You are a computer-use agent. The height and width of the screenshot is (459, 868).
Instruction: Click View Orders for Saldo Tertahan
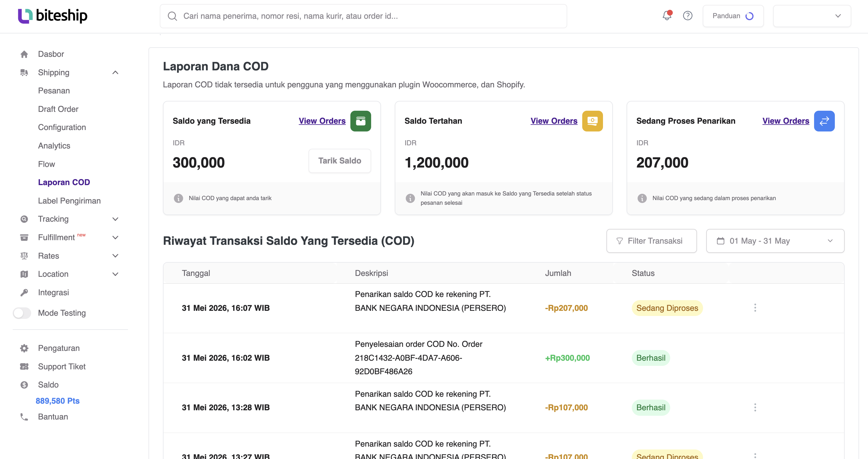tap(554, 121)
